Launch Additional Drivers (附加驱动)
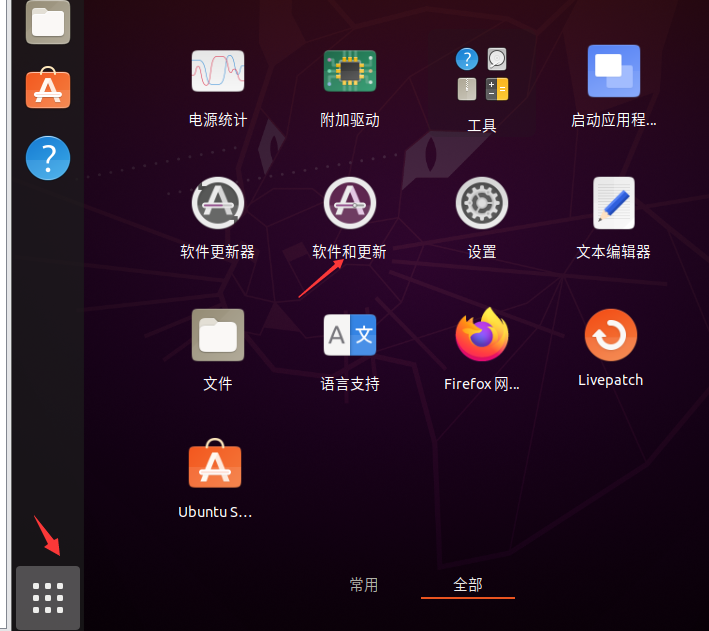Screen dimensions: 709x631 click(x=350, y=71)
